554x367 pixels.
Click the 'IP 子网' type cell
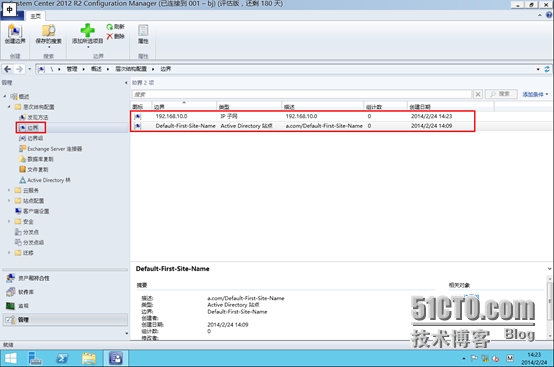[229, 116]
